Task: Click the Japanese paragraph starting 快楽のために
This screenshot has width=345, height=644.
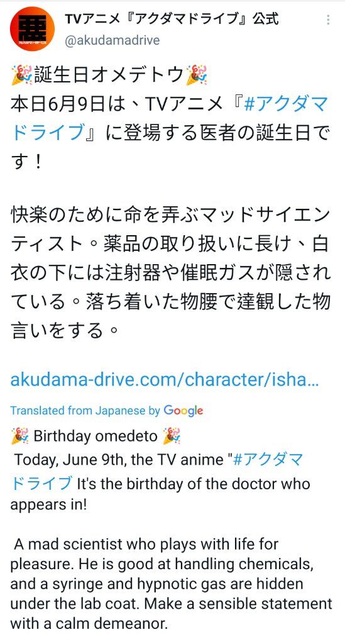Action: [170, 272]
